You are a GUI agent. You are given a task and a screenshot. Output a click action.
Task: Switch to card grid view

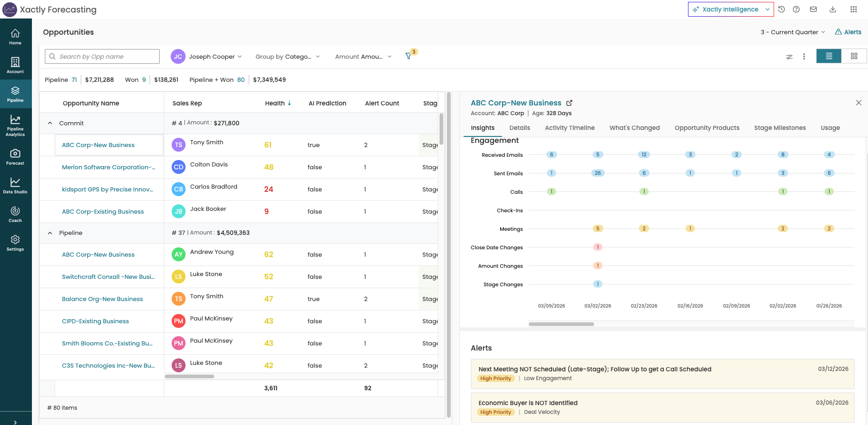[x=854, y=56]
